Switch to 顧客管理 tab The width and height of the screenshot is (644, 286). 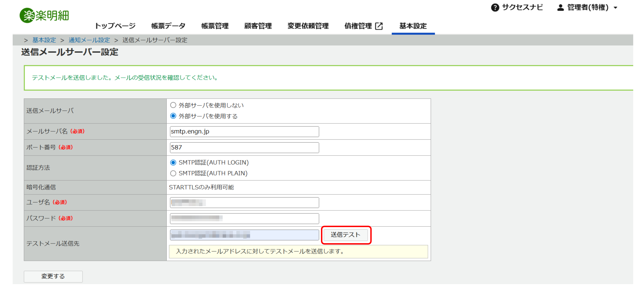point(258,26)
